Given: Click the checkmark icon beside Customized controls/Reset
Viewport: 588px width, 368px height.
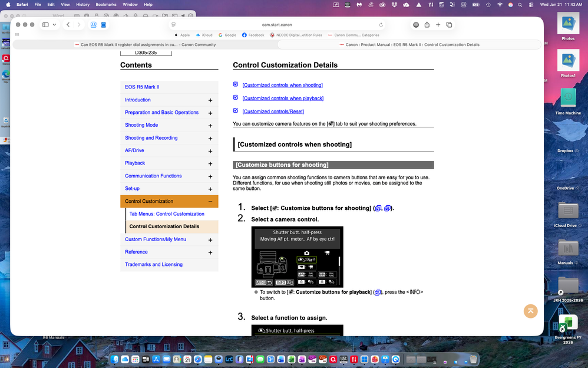Looking at the screenshot, I should (x=235, y=111).
